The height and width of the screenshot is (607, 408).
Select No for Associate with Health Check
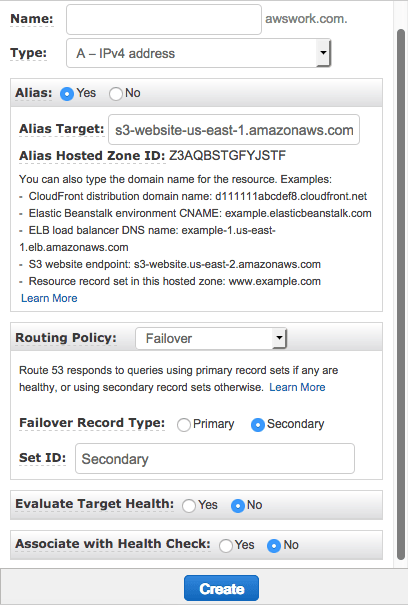(x=274, y=546)
